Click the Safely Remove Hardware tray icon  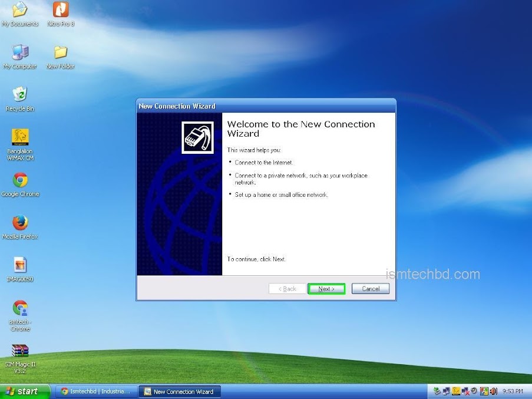(437, 391)
